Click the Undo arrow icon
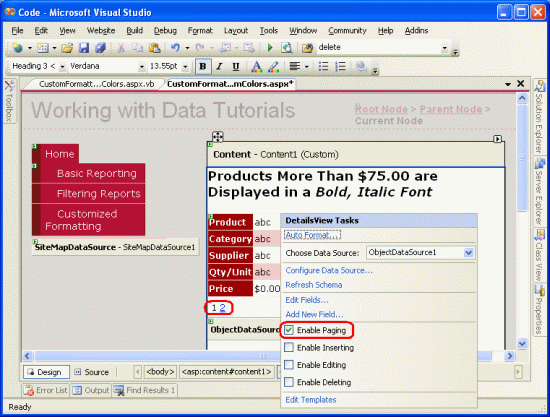Viewport: 550px width, 417px height. (175, 48)
